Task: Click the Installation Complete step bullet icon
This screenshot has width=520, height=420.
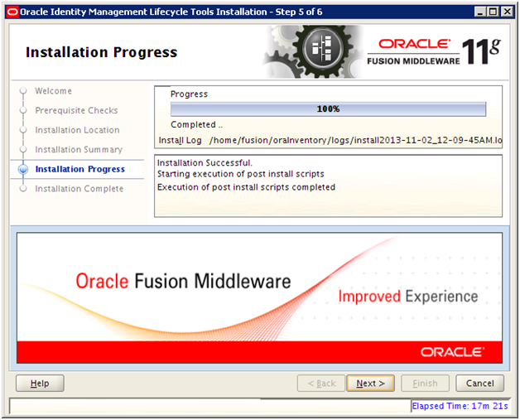Action: click(23, 188)
